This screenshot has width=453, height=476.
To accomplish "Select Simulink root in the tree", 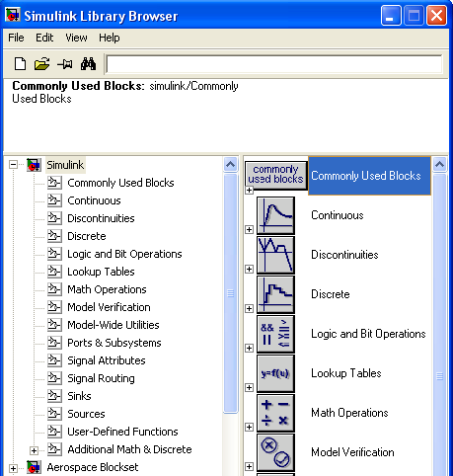I will [x=65, y=165].
